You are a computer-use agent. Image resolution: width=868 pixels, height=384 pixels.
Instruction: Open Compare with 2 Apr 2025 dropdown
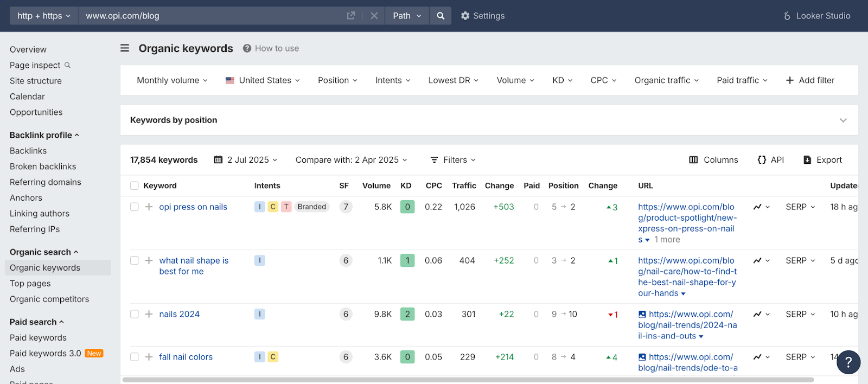[x=352, y=160]
